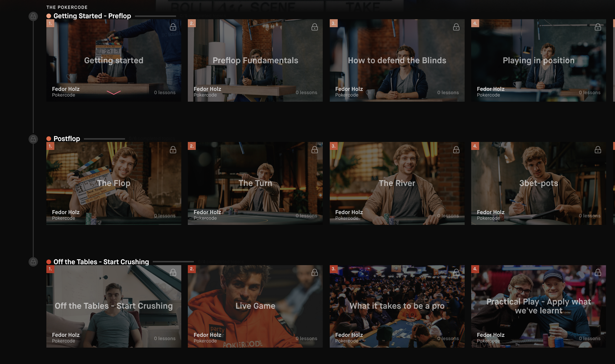
Task: Expand Getting started card with pink chevron
Action: coord(114,93)
